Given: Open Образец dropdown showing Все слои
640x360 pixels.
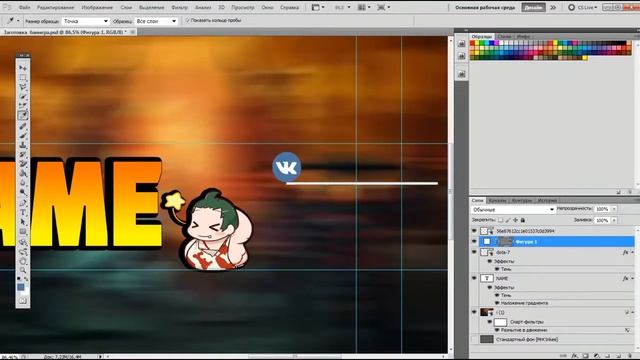Looking at the screenshot, I should click(156, 21).
